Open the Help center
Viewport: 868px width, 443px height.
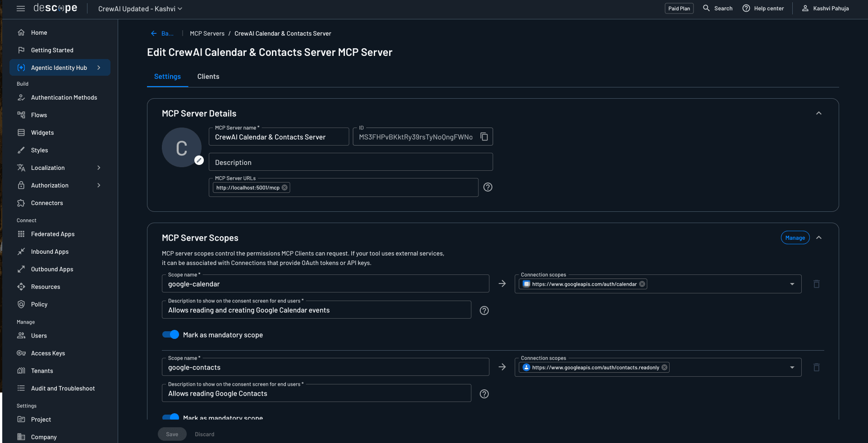[763, 9]
